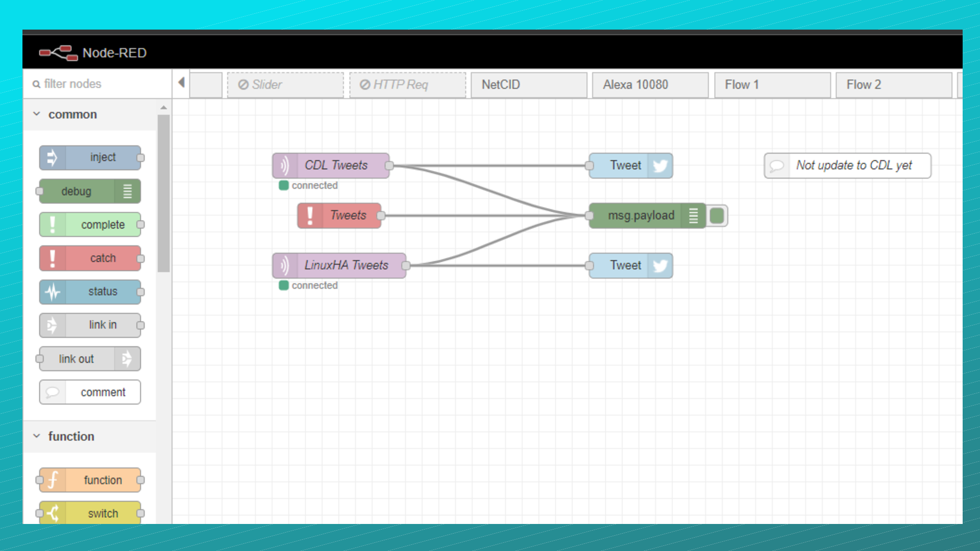Click the Twitter bird on bottom Tweet node
980x551 pixels.
point(660,266)
